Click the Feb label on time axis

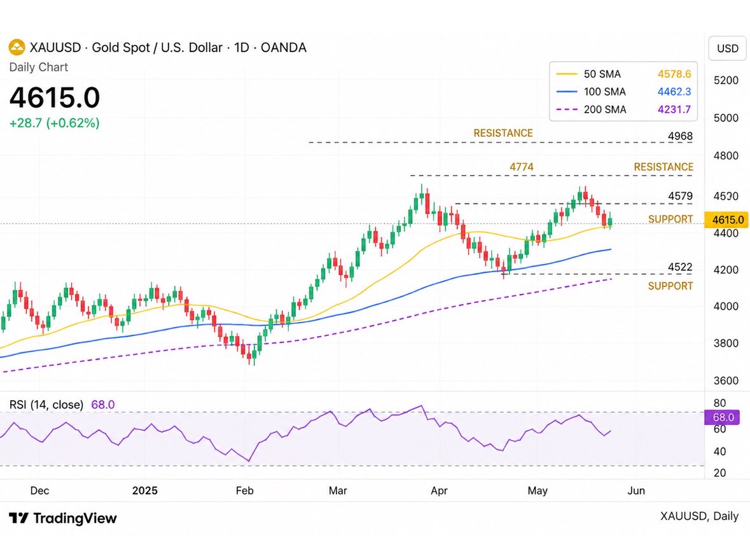coord(244,491)
